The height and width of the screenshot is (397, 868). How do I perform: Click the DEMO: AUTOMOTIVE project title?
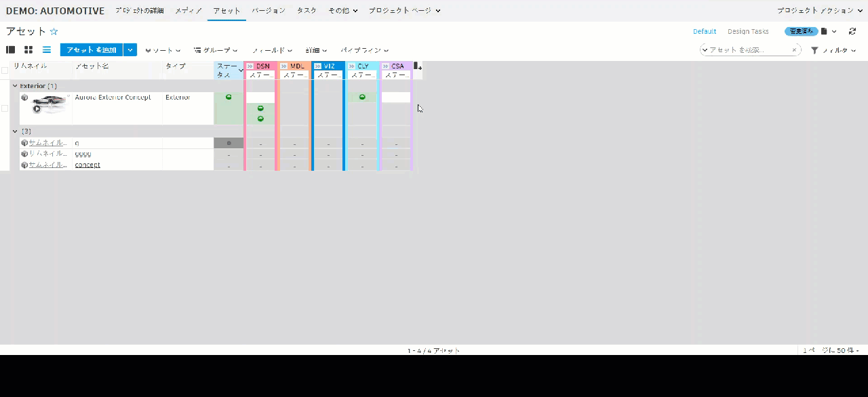[56, 11]
